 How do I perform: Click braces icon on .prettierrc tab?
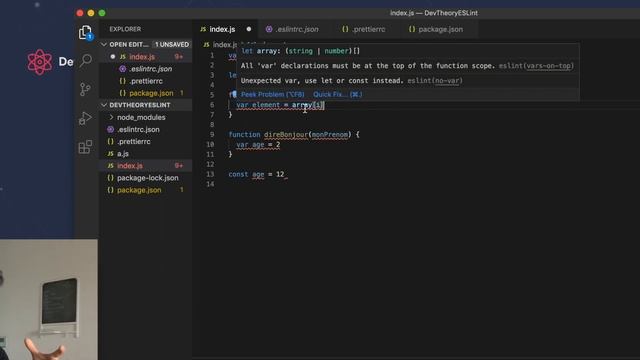coord(345,29)
